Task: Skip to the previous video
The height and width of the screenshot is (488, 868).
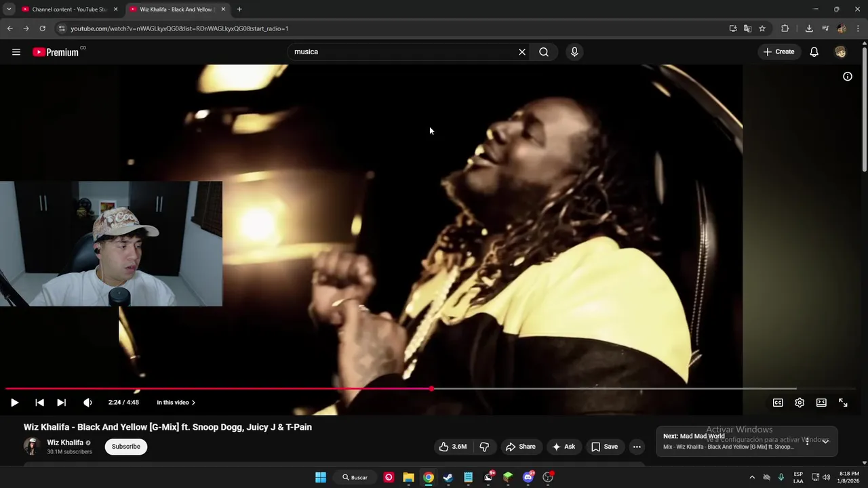Action: pyautogui.click(x=39, y=403)
